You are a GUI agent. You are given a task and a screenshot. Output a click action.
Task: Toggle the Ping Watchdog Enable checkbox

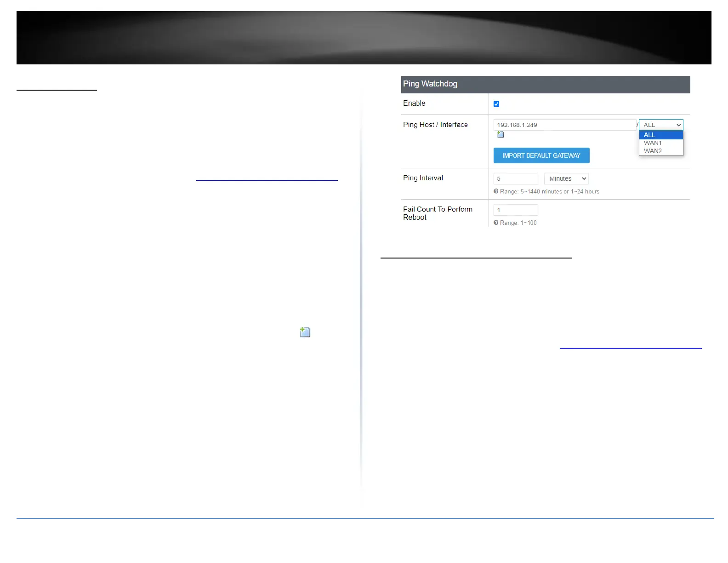pyautogui.click(x=496, y=104)
